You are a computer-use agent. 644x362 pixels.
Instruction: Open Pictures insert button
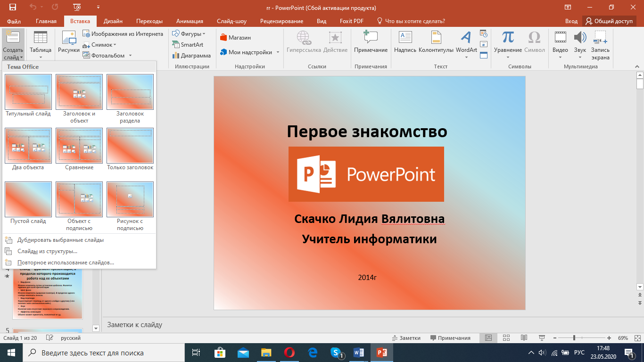(x=69, y=42)
